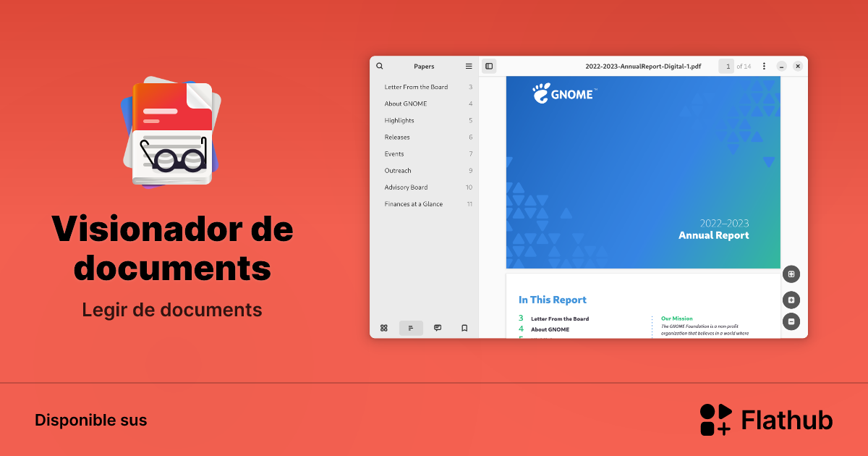The height and width of the screenshot is (456, 868).
Task: Click the page number input field
Action: point(726,66)
